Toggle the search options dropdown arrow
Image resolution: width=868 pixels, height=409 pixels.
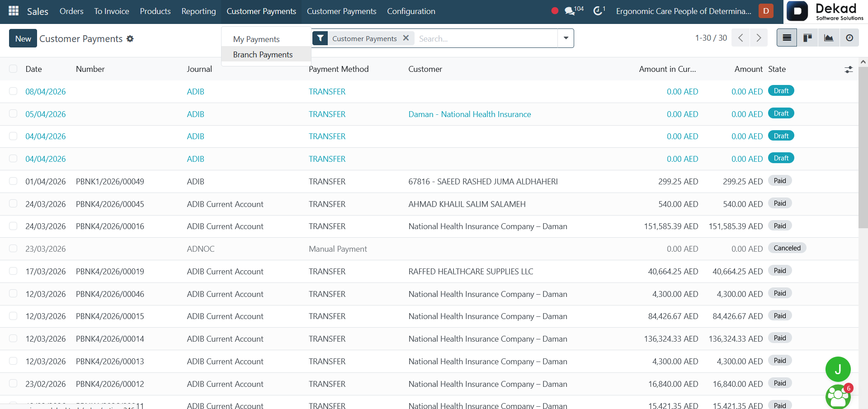[566, 38]
